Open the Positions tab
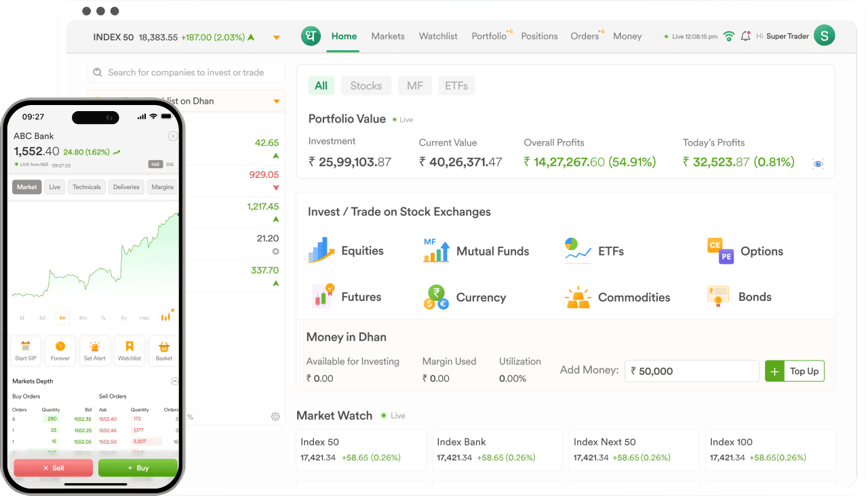This screenshot has width=868, height=496. point(539,37)
